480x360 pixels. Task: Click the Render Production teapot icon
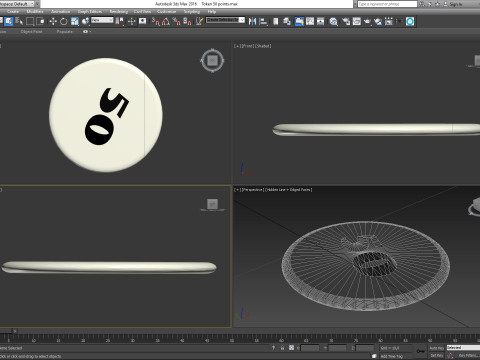click(x=367, y=22)
